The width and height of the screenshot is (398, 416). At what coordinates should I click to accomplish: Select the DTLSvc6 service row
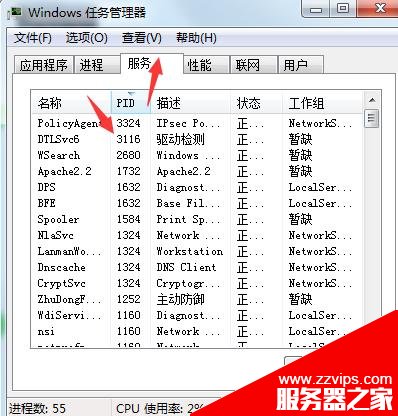point(196,139)
